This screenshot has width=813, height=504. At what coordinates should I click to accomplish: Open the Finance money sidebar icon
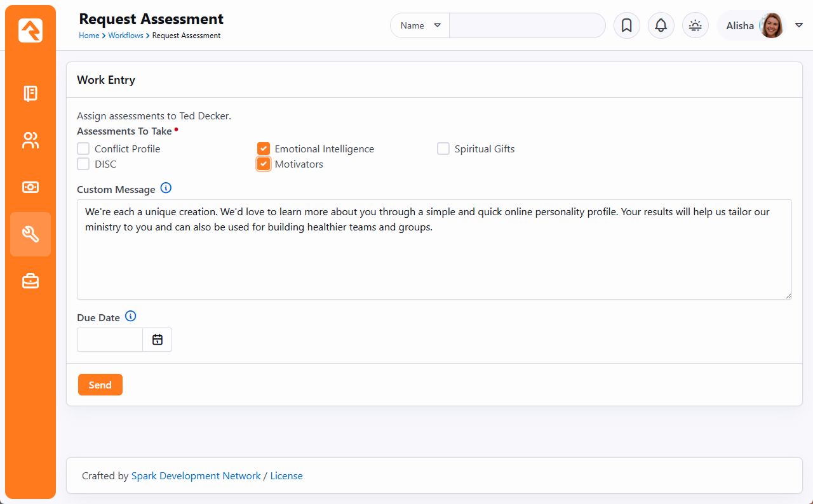30,187
